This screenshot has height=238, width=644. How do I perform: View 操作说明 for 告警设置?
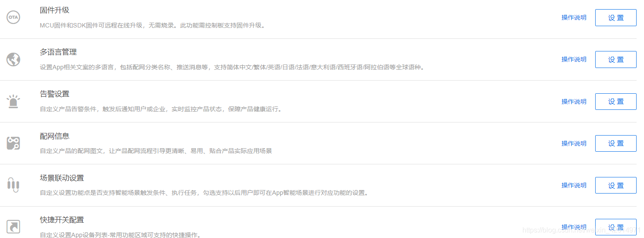[x=574, y=102]
